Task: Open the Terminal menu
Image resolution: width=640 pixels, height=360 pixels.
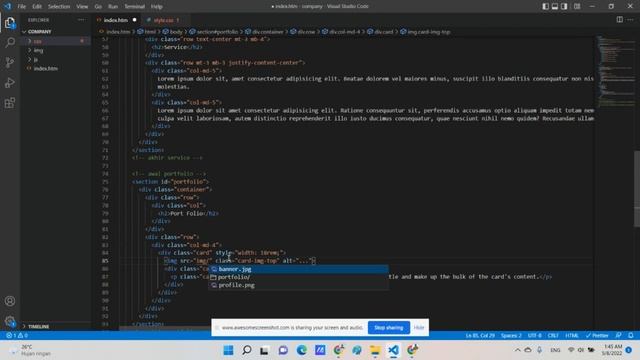Action: tap(134, 7)
